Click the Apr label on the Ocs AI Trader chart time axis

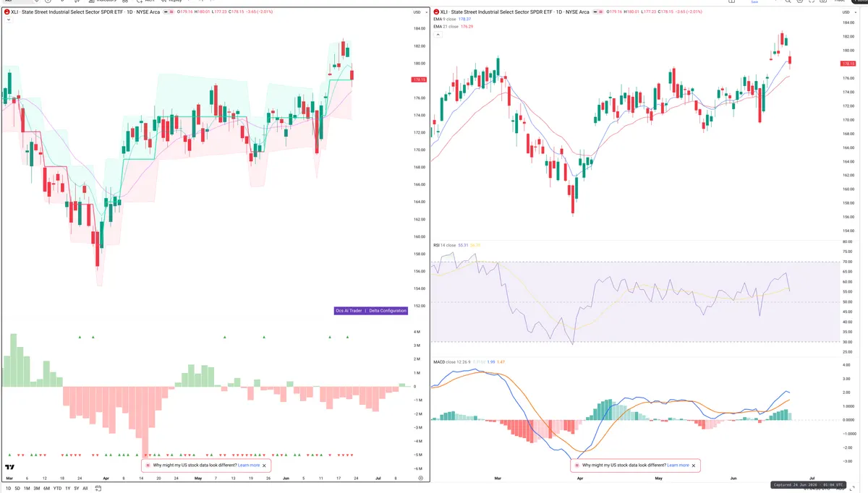[106, 479]
